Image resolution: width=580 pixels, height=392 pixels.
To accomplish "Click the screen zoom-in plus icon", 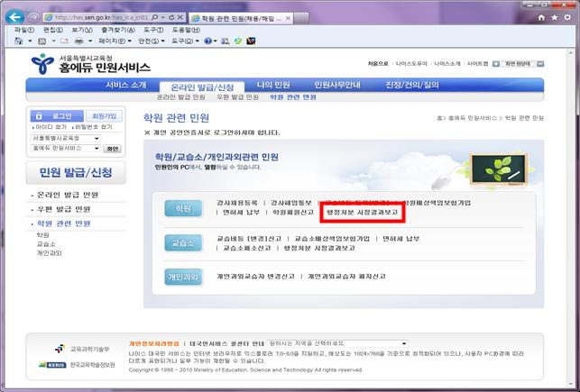I will click(x=496, y=64).
